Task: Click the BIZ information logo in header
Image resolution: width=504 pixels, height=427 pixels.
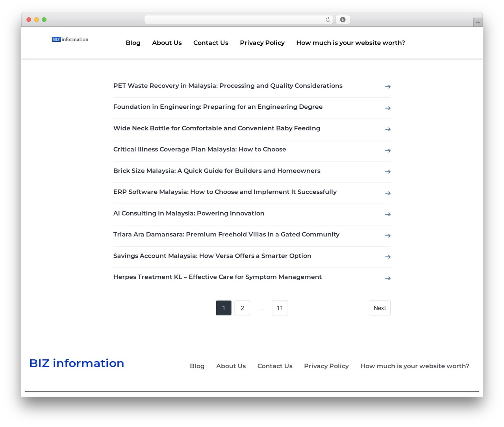Action: coord(70,39)
